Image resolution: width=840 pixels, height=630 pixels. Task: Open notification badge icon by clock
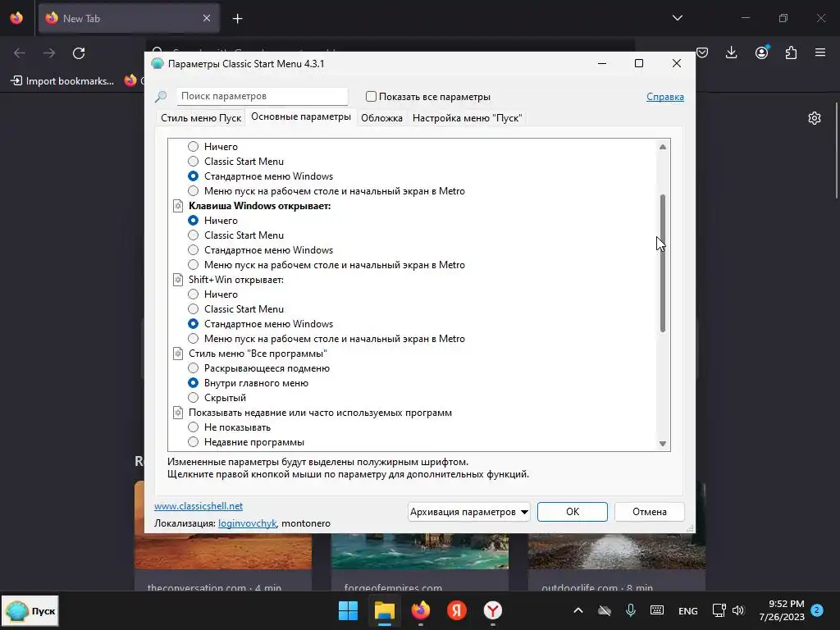[817, 610]
